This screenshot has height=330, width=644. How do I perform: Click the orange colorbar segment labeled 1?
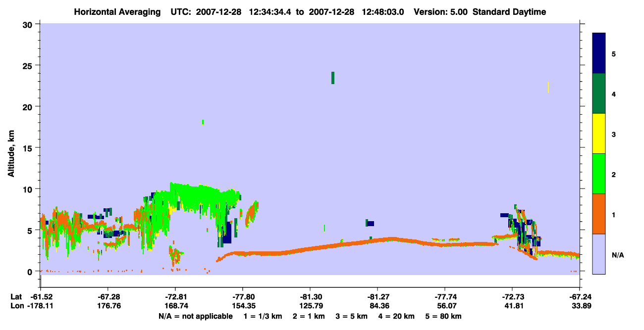click(599, 214)
